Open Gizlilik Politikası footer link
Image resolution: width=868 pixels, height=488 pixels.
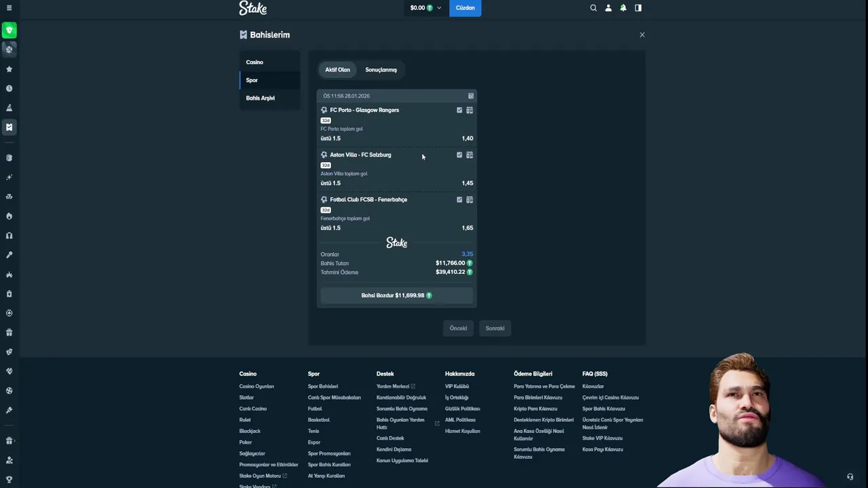point(462,409)
